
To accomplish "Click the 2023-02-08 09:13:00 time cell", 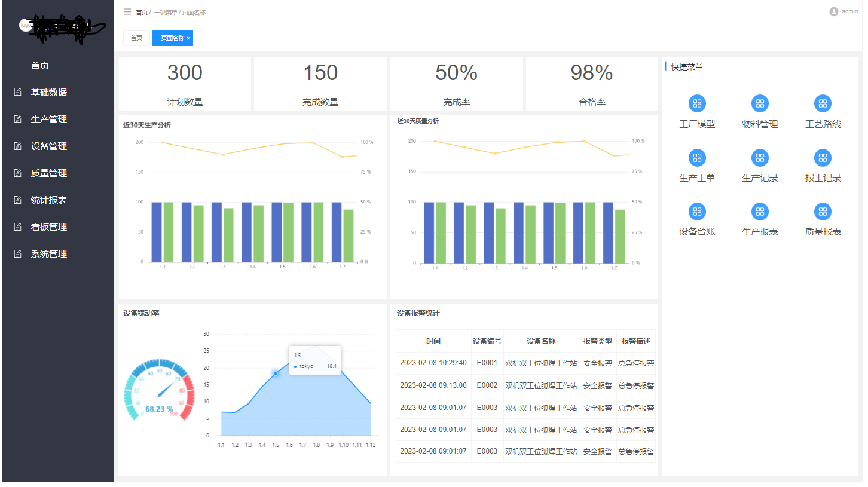I will click(x=433, y=385).
